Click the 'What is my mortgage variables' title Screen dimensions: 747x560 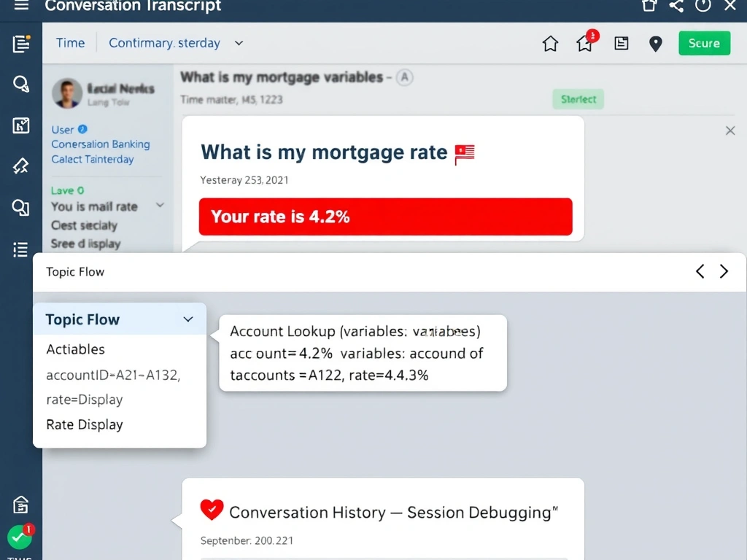pyautogui.click(x=282, y=77)
